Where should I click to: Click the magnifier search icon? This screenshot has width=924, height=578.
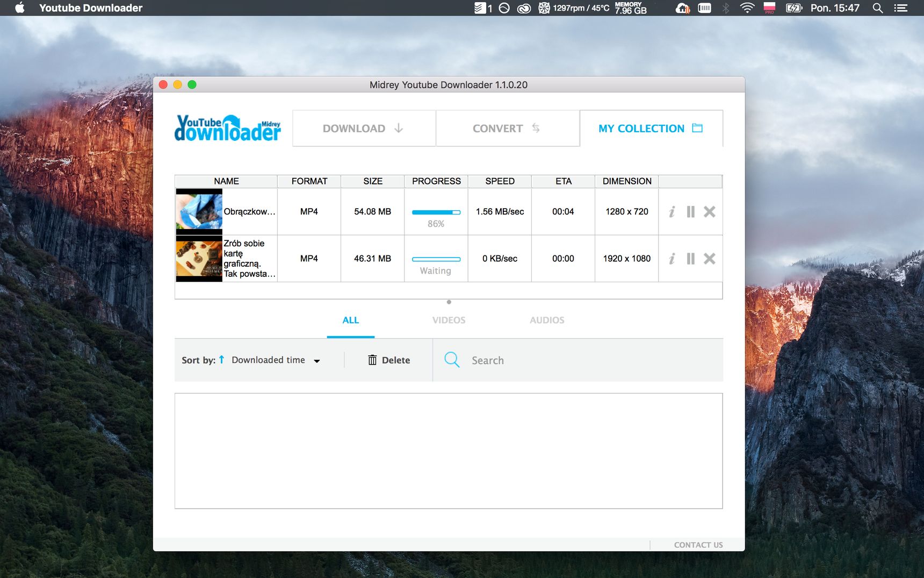452,360
